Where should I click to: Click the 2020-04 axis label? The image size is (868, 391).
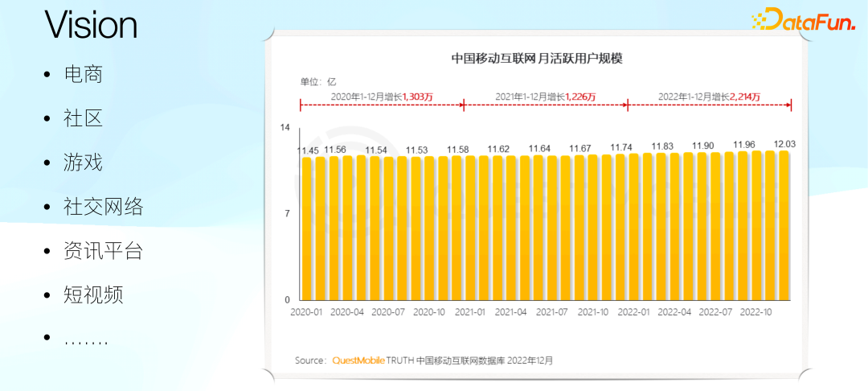[347, 312]
